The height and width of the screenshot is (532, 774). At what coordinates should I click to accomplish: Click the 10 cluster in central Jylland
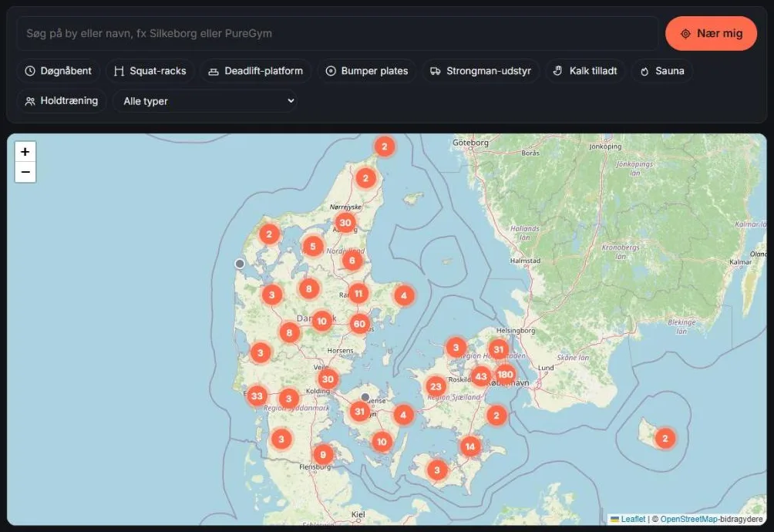(x=321, y=322)
